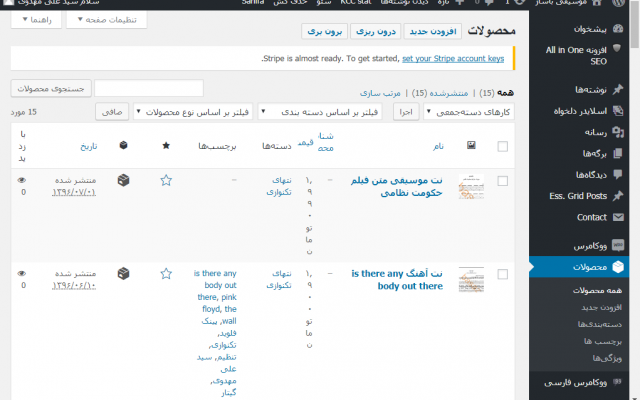Click the برون بری export button
Screen dimensions: 640x400
324,31
